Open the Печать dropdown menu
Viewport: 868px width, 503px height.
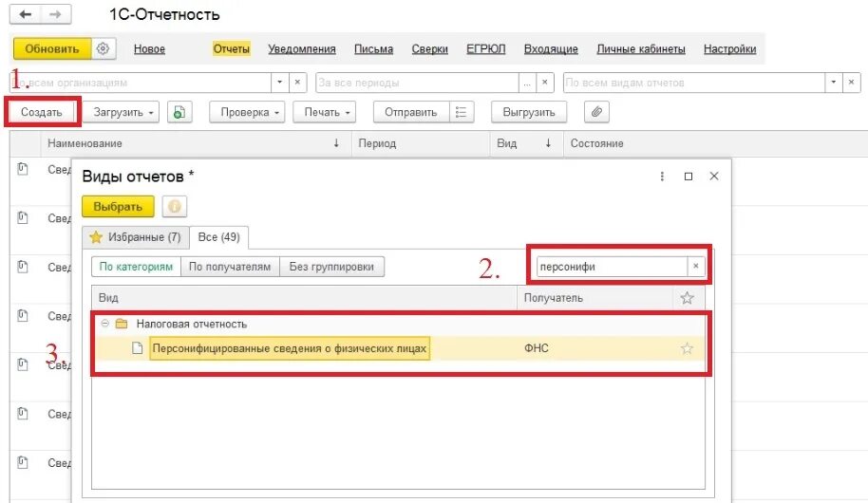(x=327, y=112)
